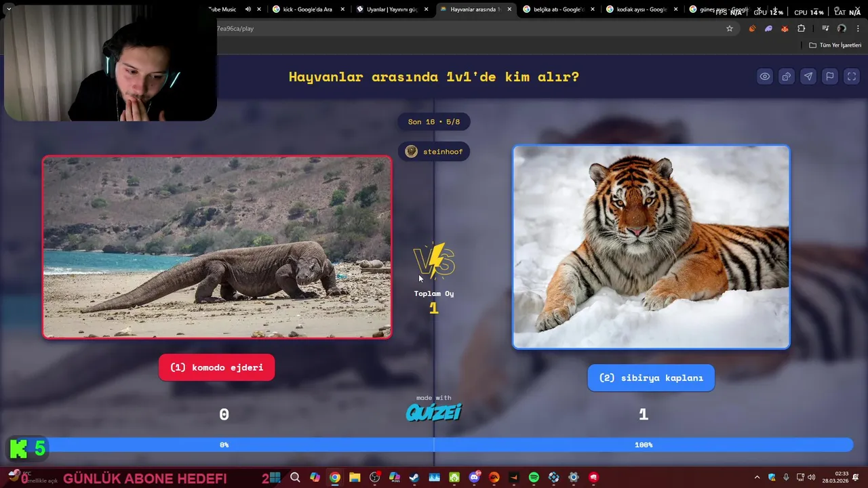This screenshot has width=868, height=488.
Task: Close the 'belçika atı' tab
Action: pos(593,9)
